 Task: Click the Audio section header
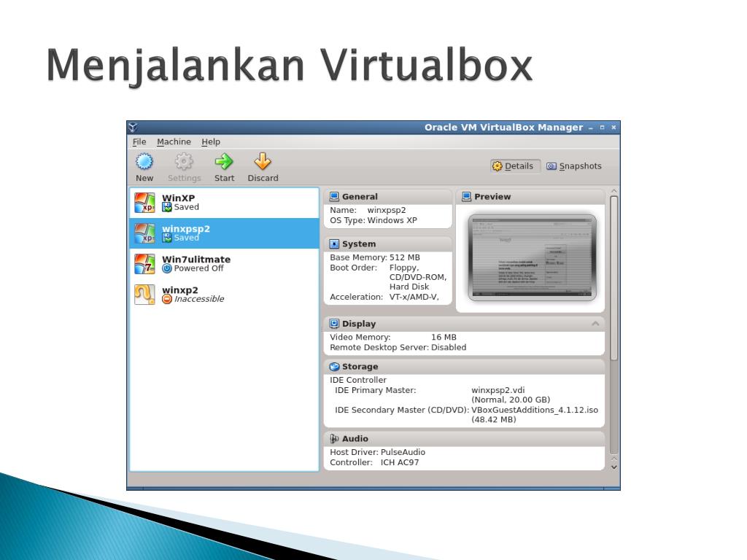pos(464,438)
